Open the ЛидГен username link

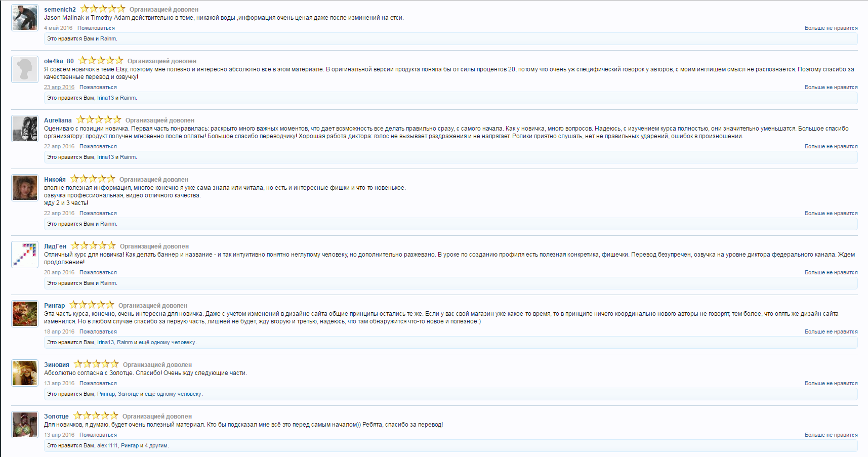pos(55,246)
